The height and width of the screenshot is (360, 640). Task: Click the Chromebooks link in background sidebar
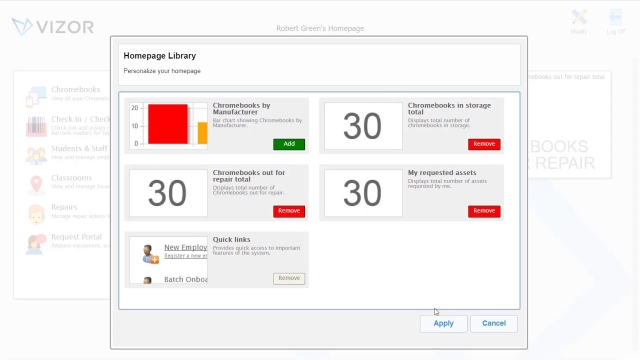[x=76, y=89]
